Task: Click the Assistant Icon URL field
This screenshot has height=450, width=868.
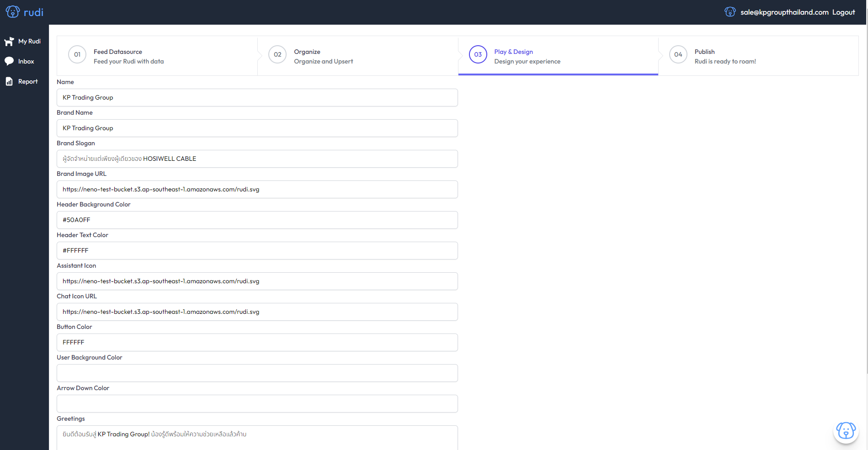Action: (x=257, y=281)
